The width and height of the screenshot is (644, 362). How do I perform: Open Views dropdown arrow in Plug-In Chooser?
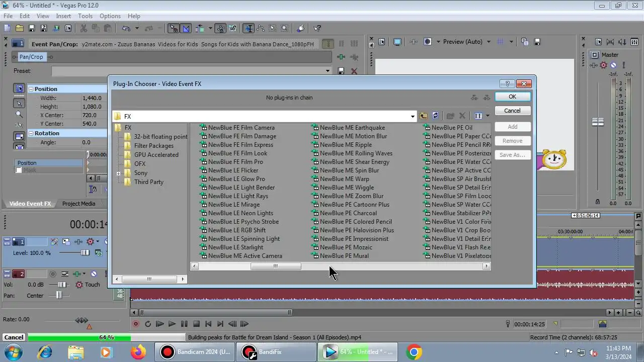(x=487, y=116)
